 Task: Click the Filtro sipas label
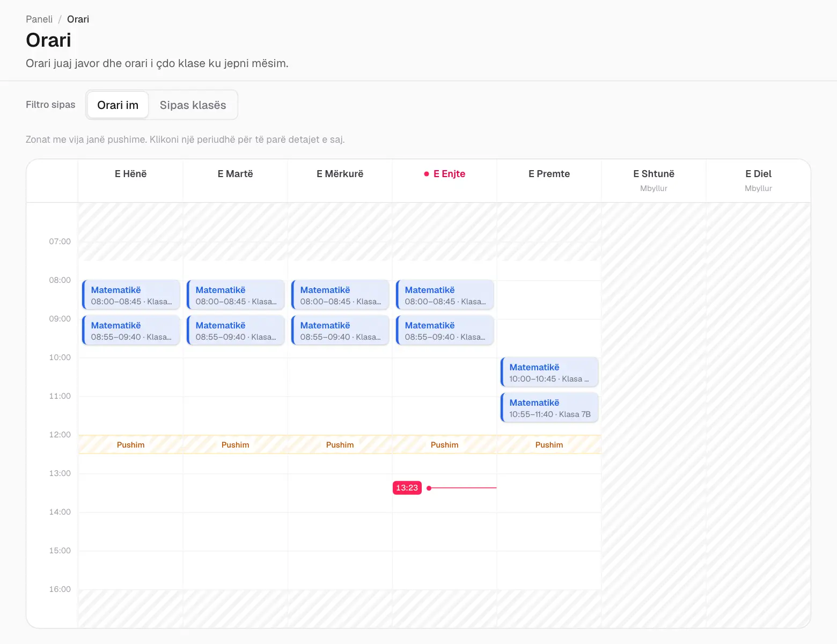coord(50,105)
